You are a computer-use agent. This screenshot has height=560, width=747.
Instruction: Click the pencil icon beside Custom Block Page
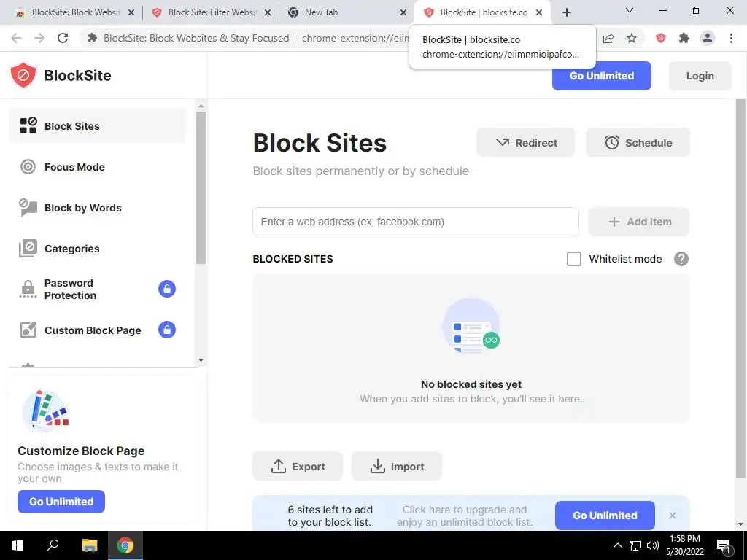[28, 330]
